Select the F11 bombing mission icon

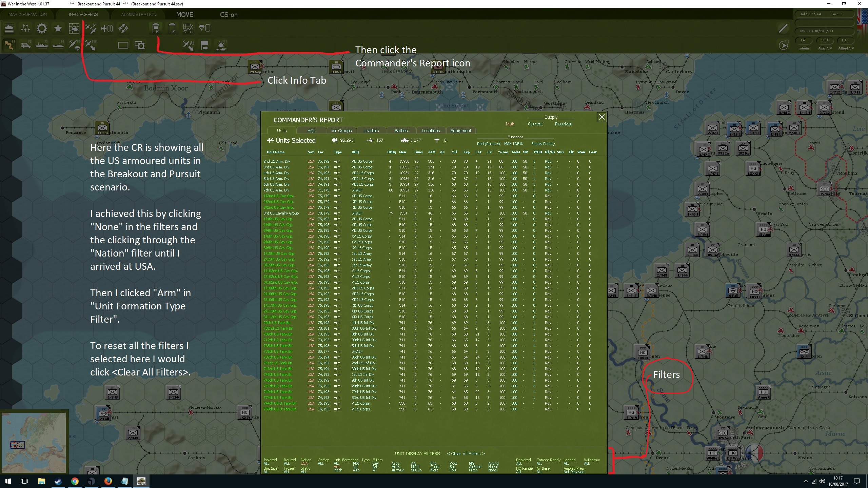(222, 45)
